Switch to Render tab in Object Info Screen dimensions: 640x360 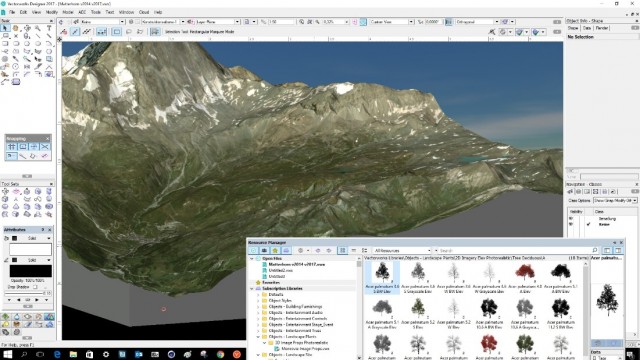tap(602, 28)
